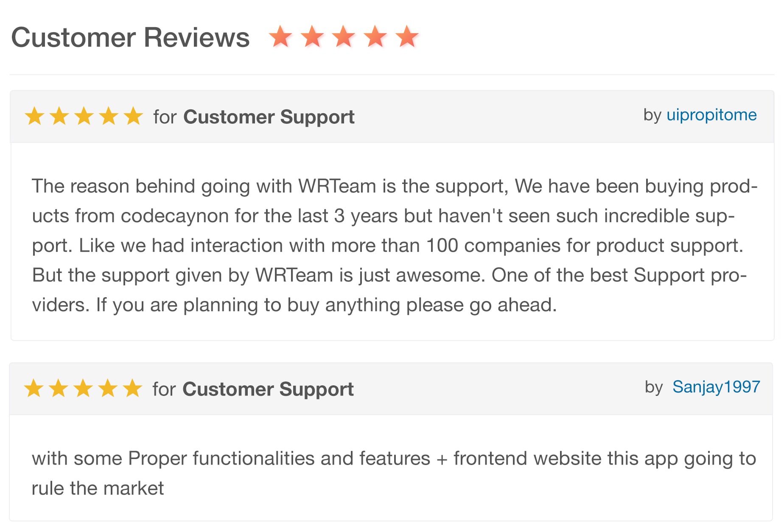Click the first orange star in Customer Reviews header

tap(280, 36)
